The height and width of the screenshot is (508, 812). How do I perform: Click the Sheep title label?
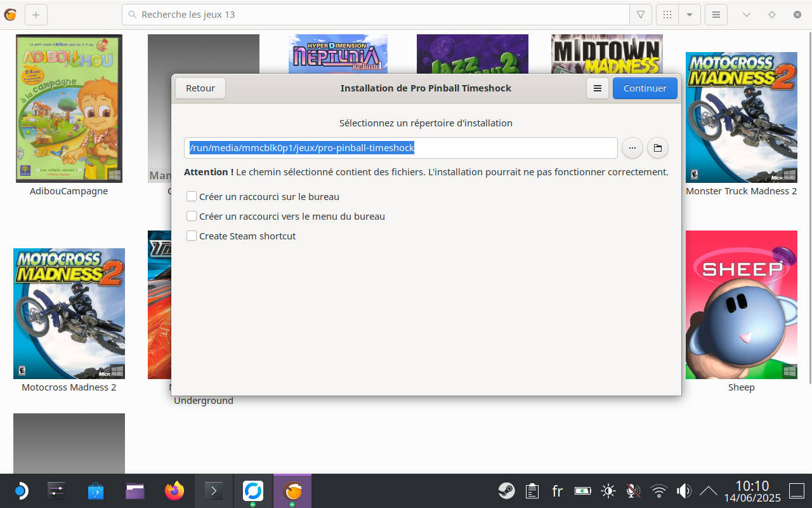tap(742, 387)
